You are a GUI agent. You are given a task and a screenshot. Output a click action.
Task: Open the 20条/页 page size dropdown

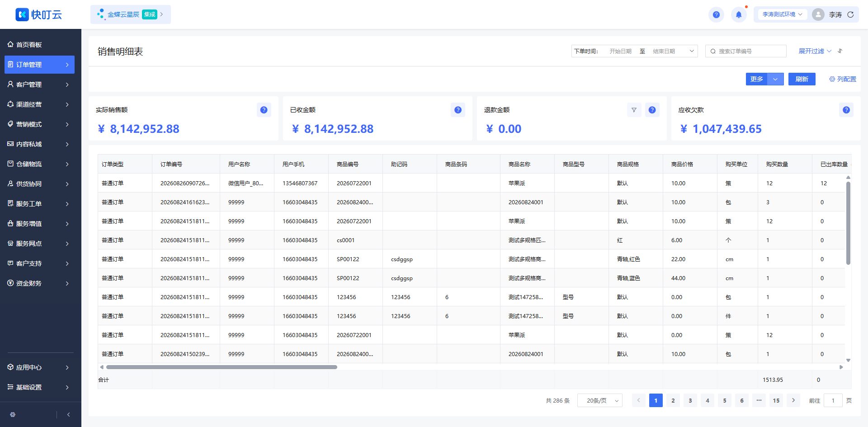600,400
